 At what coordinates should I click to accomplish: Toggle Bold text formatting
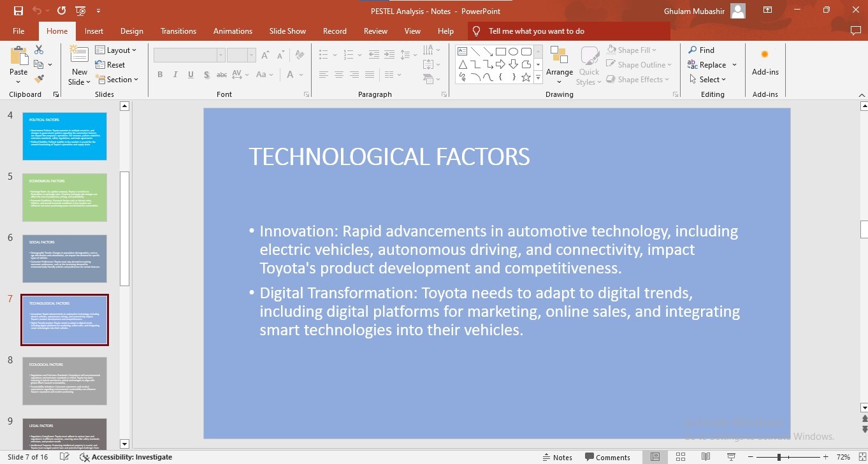(x=160, y=75)
